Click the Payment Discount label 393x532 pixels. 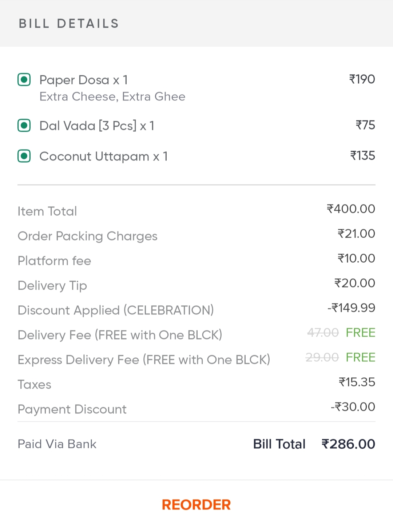pos(72,409)
